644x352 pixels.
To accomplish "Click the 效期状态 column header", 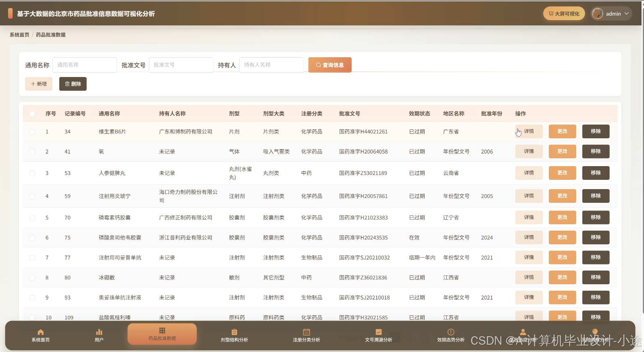I will (419, 114).
